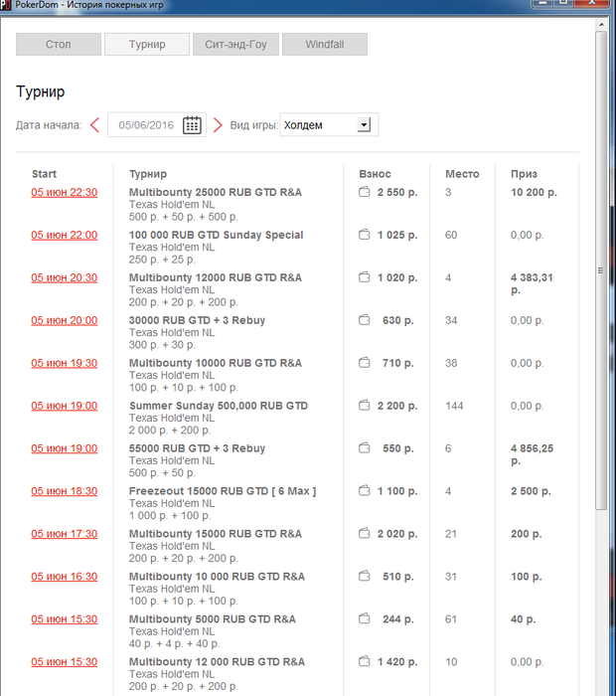Click wallet icon next to 550 р.
The height and width of the screenshot is (696, 616).
364,448
